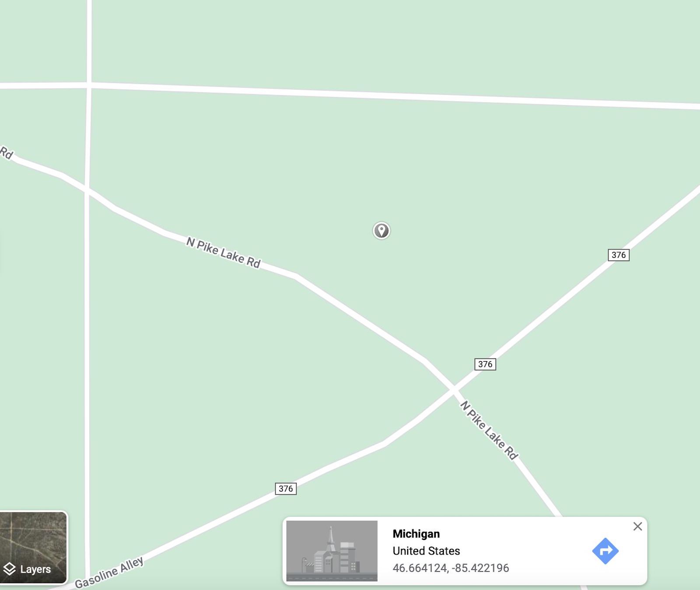The width and height of the screenshot is (700, 590).
Task: Click N Pike Lake Rd label west of pin
Action: coord(224,253)
